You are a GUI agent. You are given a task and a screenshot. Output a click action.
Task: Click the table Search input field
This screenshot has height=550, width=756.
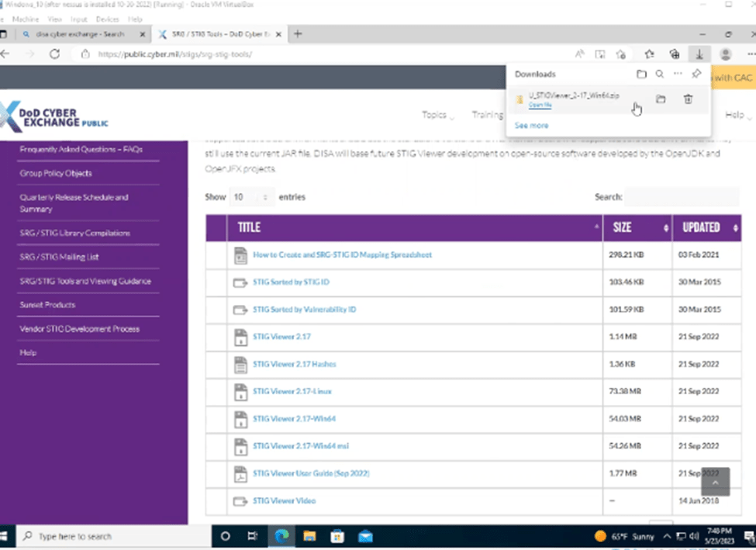pyautogui.click(x=682, y=197)
